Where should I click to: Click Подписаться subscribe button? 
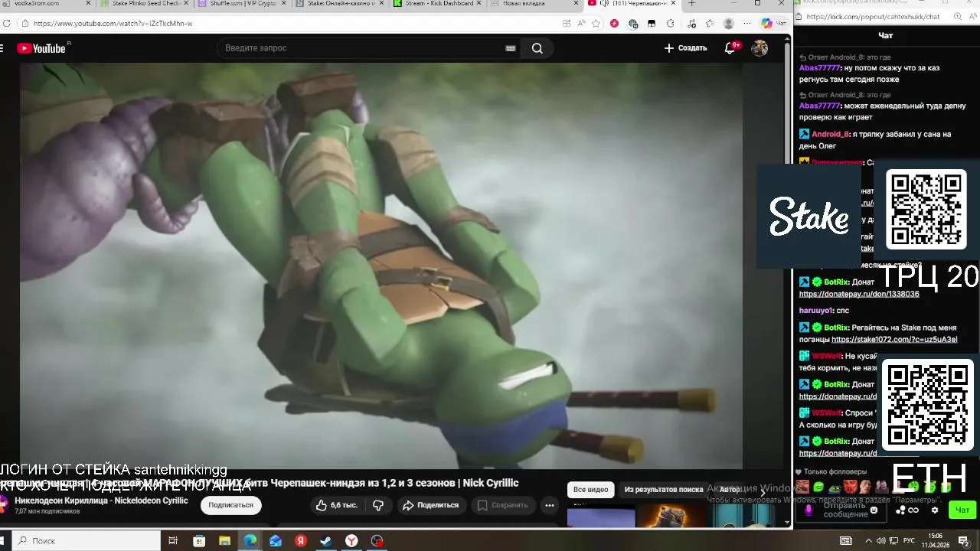(x=231, y=505)
